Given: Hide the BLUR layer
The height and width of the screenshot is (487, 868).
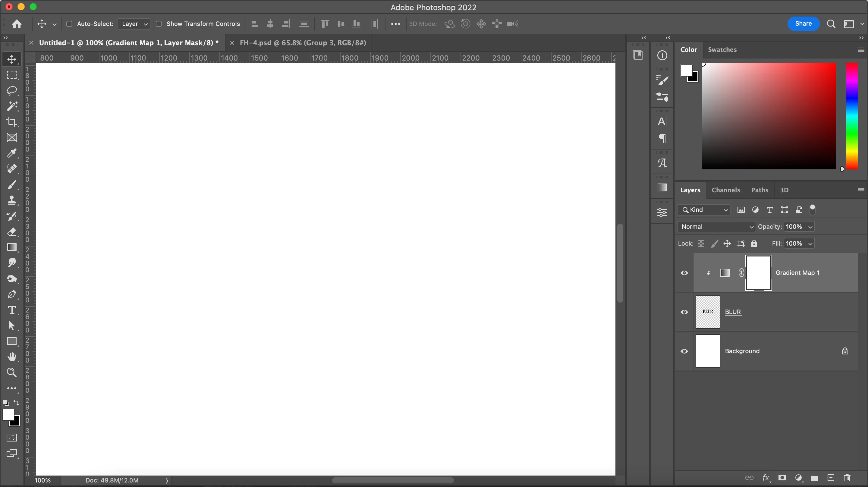Looking at the screenshot, I should coord(684,312).
